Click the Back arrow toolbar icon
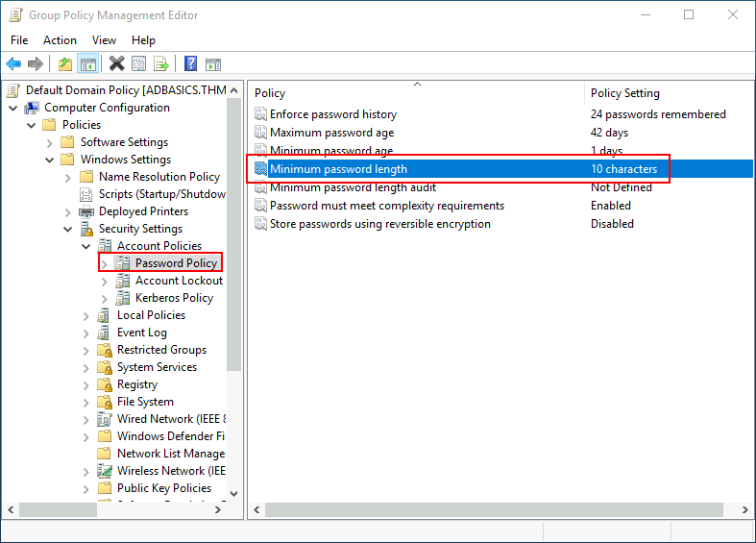The height and width of the screenshot is (543, 756). [x=13, y=64]
